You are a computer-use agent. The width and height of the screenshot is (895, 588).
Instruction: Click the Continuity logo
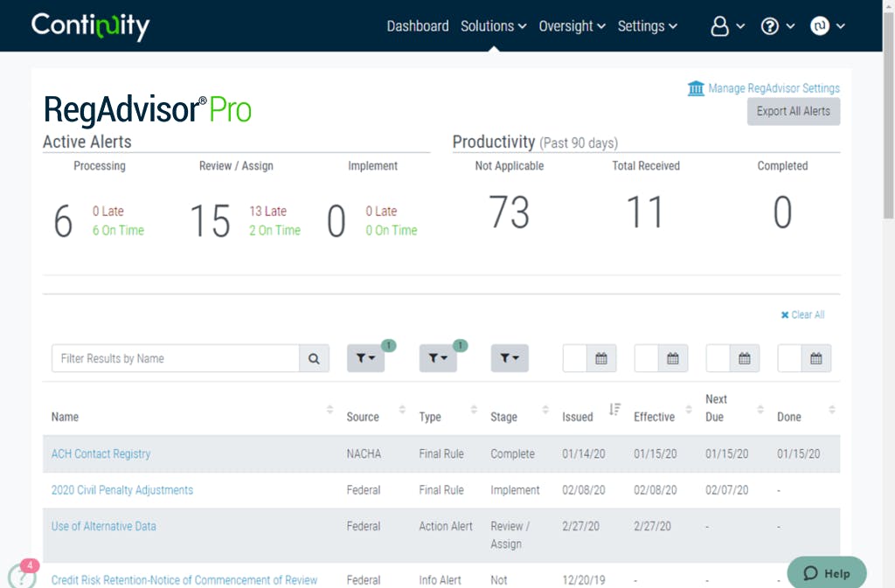[90, 26]
